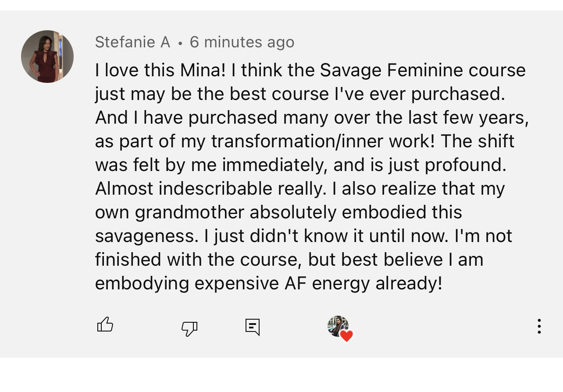
Task: Click the phrase "Savage Feminine" in comment
Action: point(391,70)
